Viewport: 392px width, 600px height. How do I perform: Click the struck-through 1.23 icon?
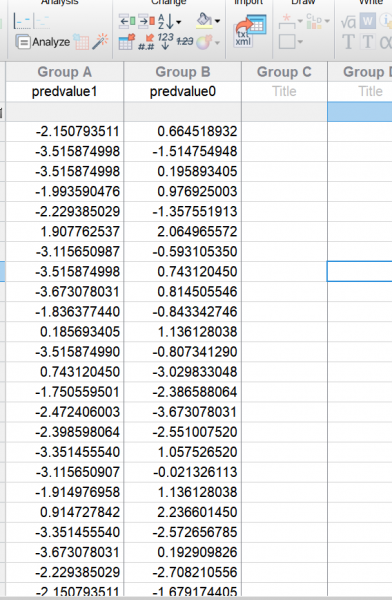(x=185, y=41)
